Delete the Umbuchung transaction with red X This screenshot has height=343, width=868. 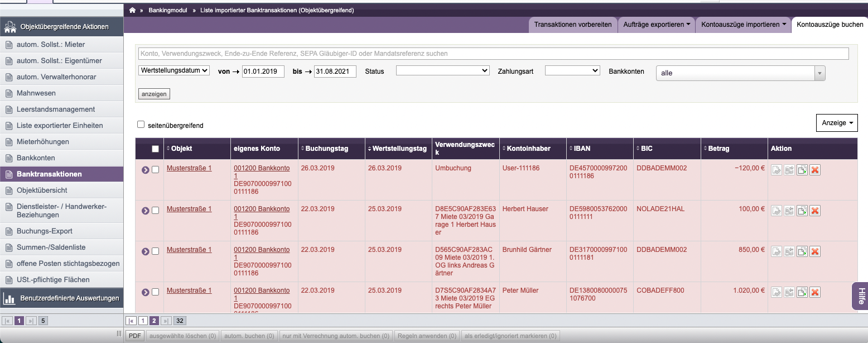point(815,170)
